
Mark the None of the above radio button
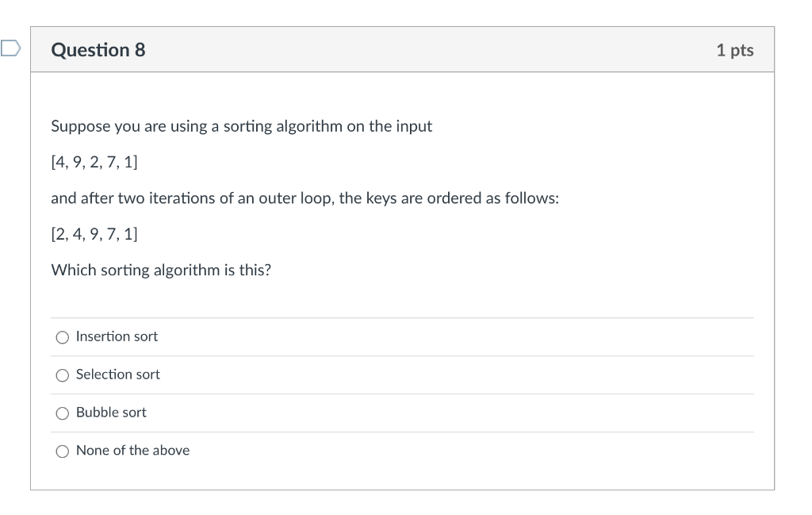tap(62, 452)
